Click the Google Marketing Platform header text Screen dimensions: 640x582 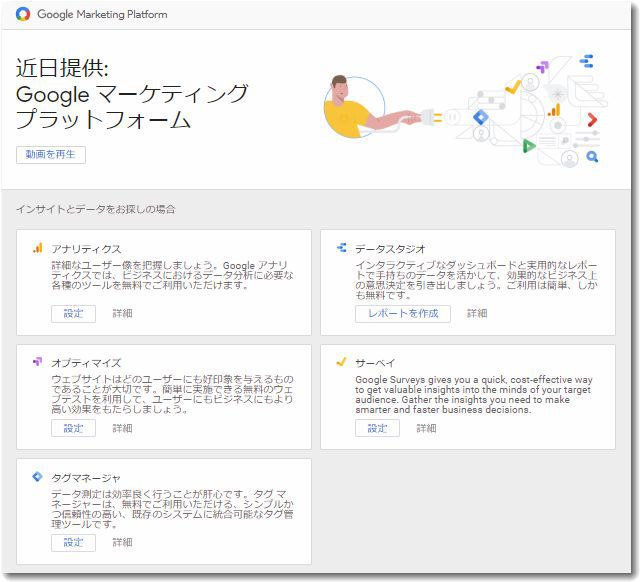pos(102,14)
